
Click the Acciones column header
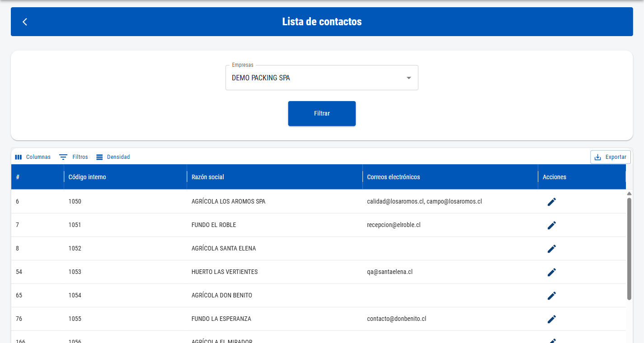click(x=582, y=177)
